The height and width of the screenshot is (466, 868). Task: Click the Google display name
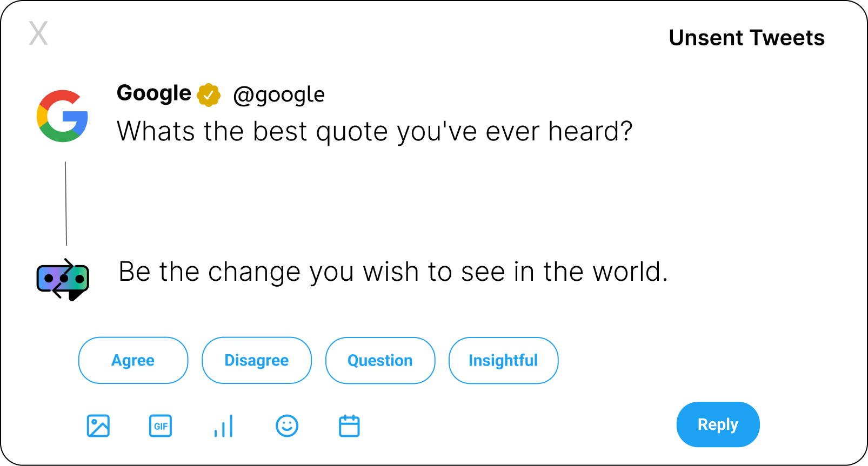(154, 93)
